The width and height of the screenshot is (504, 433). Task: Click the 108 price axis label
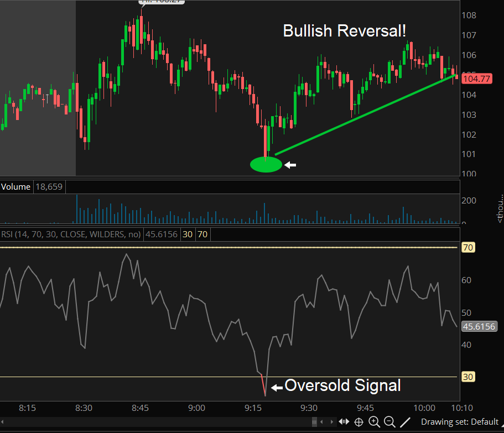pyautogui.click(x=469, y=15)
